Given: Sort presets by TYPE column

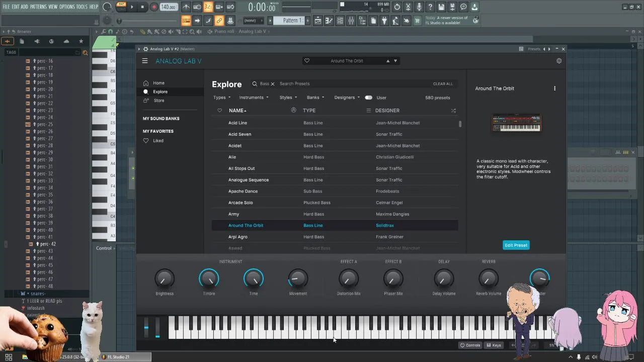Looking at the screenshot, I should click(x=309, y=111).
